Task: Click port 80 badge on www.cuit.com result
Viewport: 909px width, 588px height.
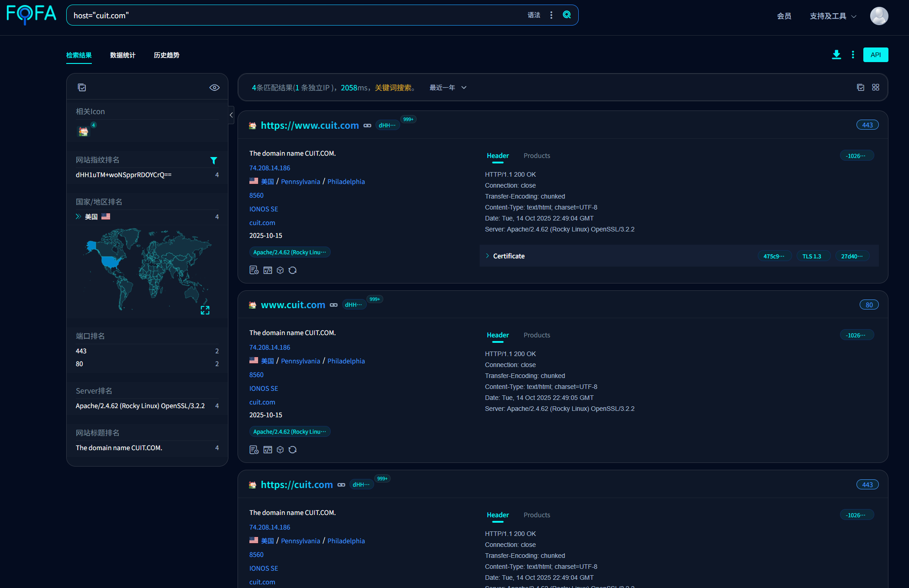Action: pyautogui.click(x=869, y=305)
